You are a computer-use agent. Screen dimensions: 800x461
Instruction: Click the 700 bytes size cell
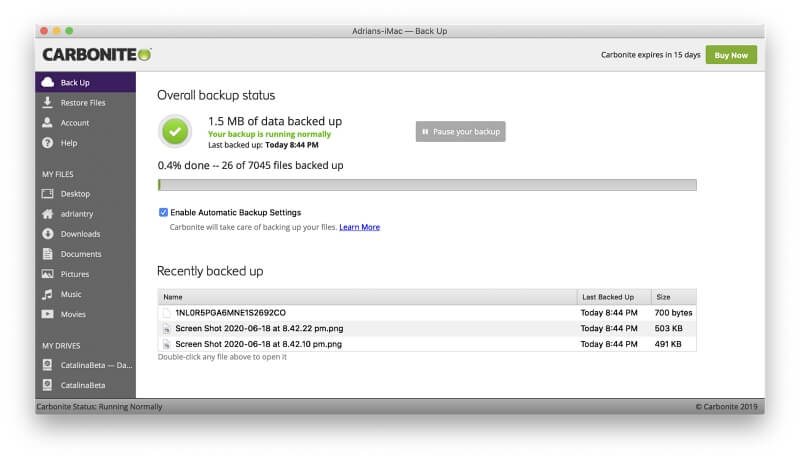coord(673,313)
